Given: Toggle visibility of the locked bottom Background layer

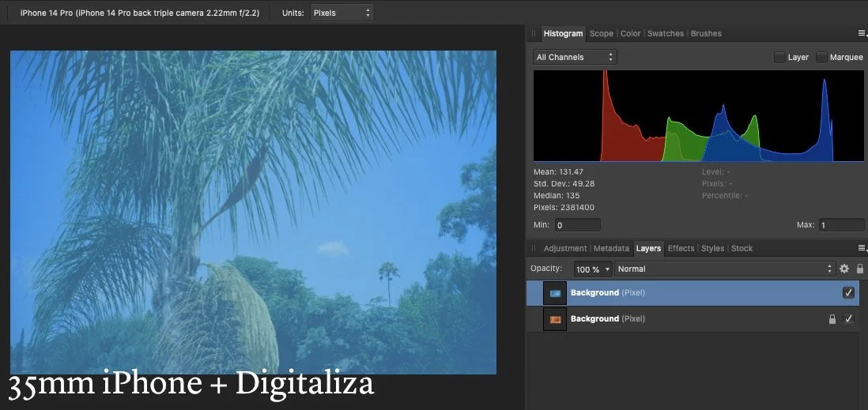Looking at the screenshot, I should 848,318.
